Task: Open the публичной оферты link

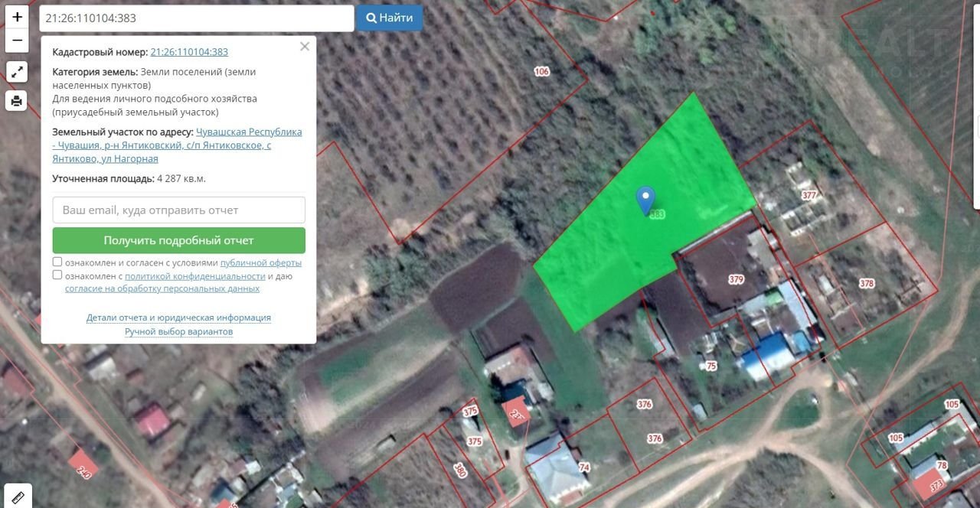Action: pos(260,262)
